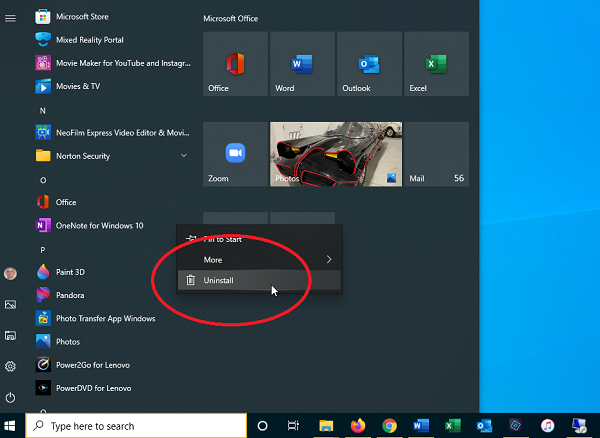The height and width of the screenshot is (438, 600).
Task: Open the Photos live tile
Action: 336,154
